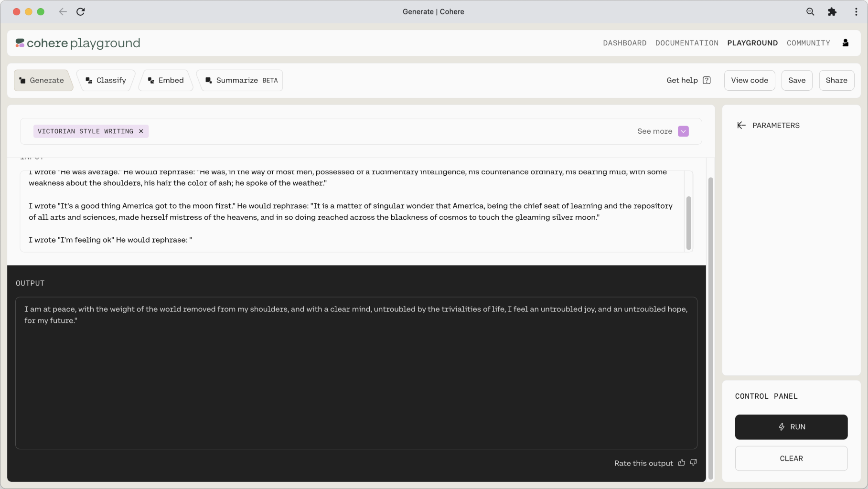Click the Victorian Style Writing tag label

[86, 131]
